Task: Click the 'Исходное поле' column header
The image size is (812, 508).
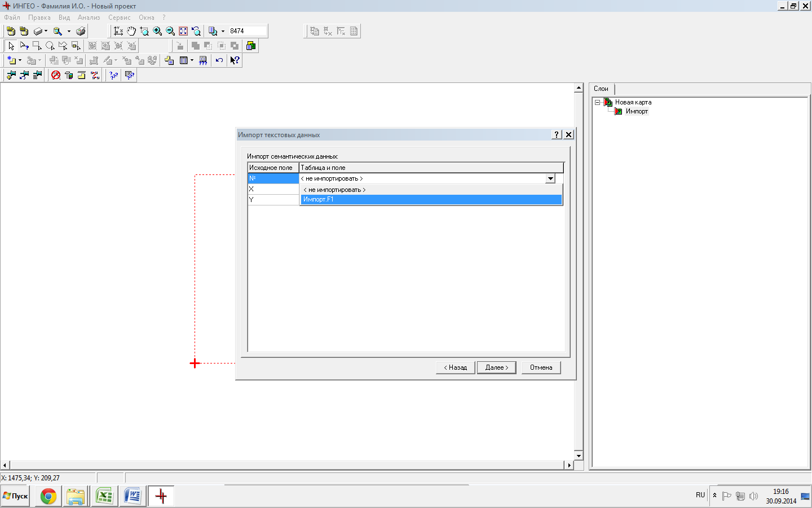Action: click(273, 168)
